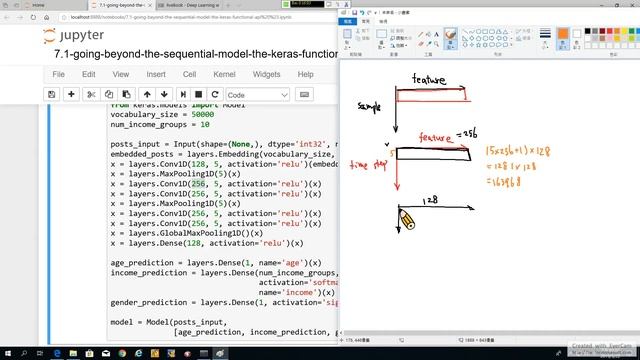Image resolution: width=640 pixels, height=360 pixels.
Task: Go to the browser home page
Action: pyautogui.click(x=47, y=17)
